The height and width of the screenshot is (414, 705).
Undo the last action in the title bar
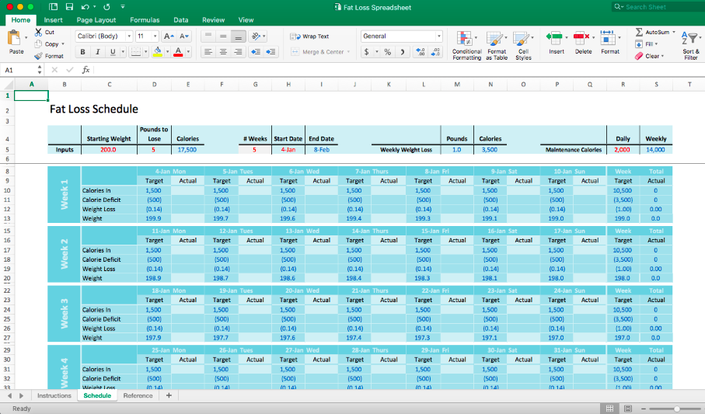[85, 7]
